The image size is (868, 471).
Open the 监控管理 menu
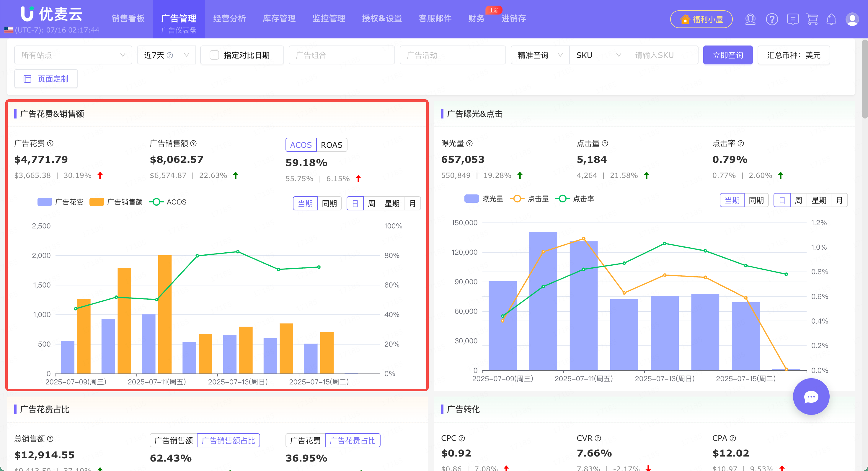[x=329, y=18]
